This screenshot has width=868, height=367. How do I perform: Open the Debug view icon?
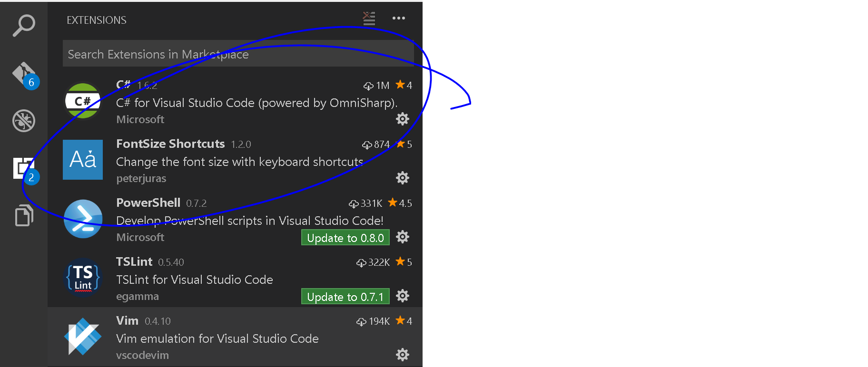[23, 121]
